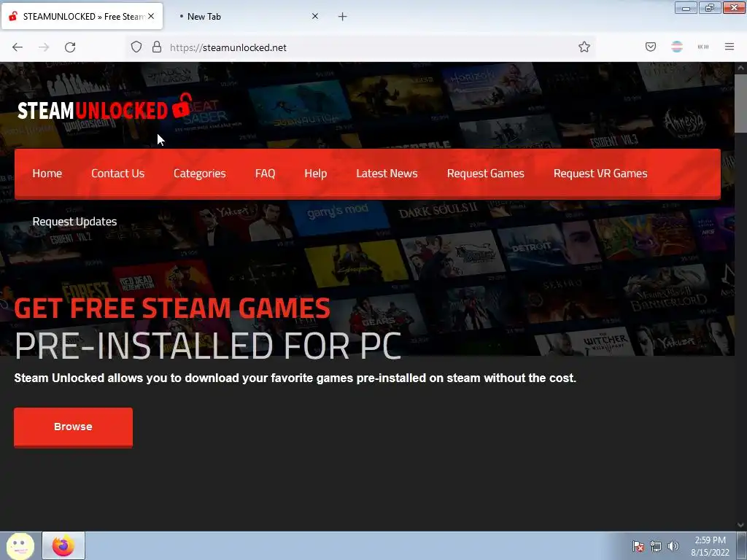The height and width of the screenshot is (560, 747).
Task: Click the browser forward arrow
Action: coord(44,47)
